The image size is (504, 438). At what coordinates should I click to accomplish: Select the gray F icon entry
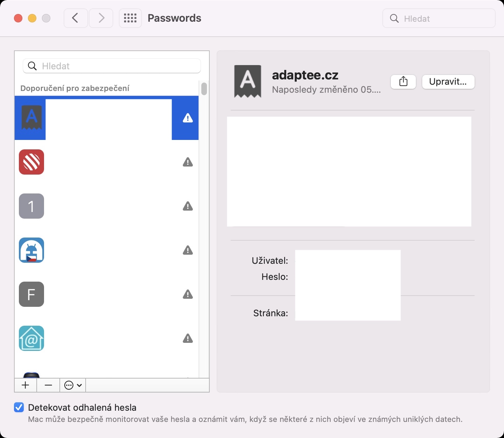pos(107,294)
